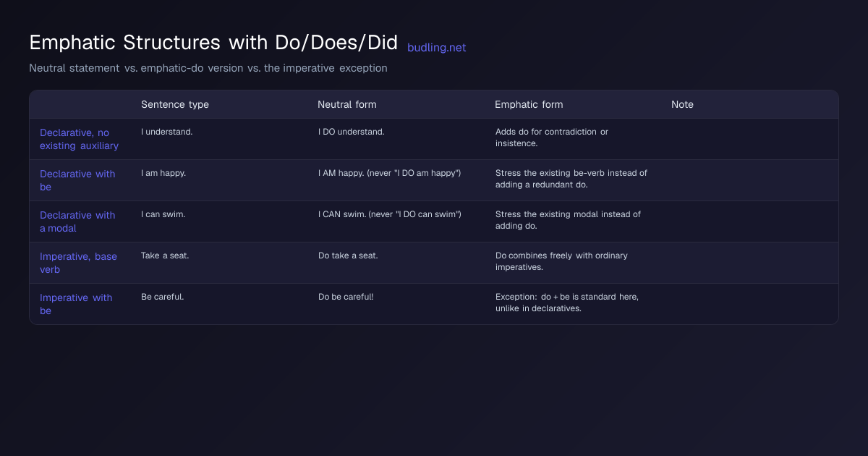Viewport: 868px width, 456px height.
Task: Click the Note column header
Action: [x=682, y=104]
